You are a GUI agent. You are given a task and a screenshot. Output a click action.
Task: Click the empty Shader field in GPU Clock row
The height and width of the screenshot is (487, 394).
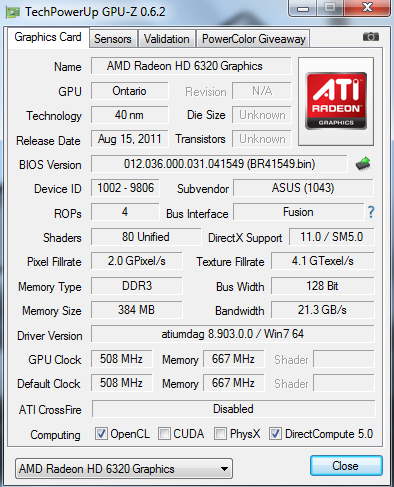pyautogui.click(x=344, y=359)
